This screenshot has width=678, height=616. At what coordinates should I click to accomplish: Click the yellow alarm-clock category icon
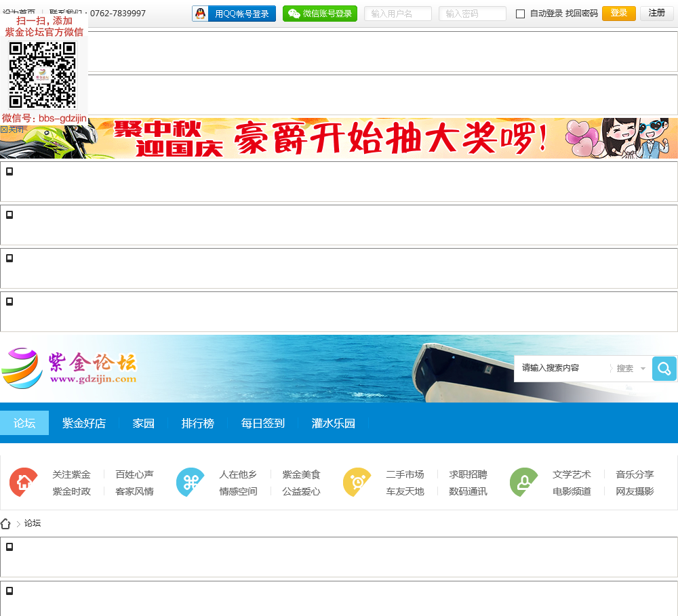[357, 482]
